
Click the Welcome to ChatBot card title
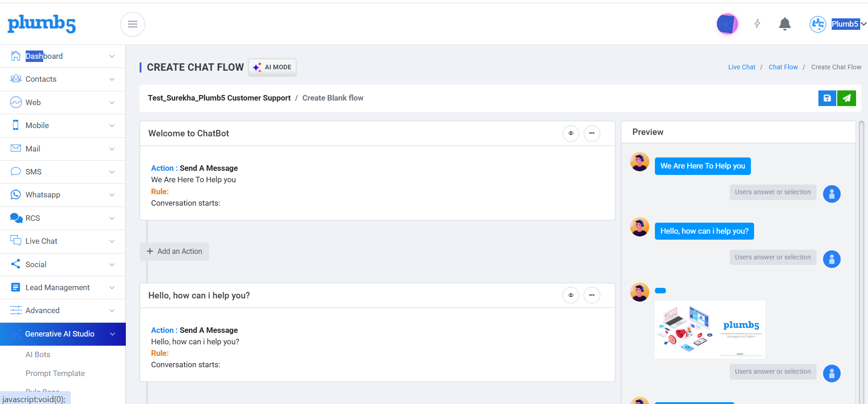click(188, 133)
